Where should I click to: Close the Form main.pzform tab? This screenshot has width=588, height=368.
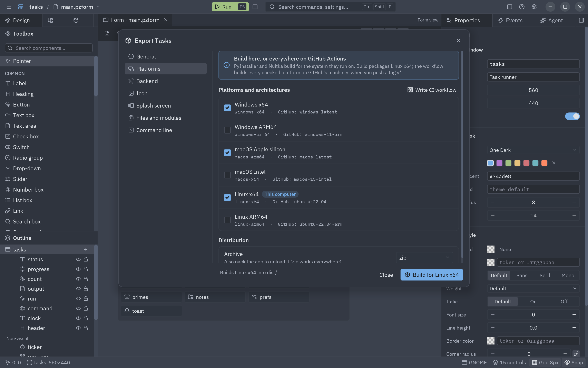(x=166, y=20)
